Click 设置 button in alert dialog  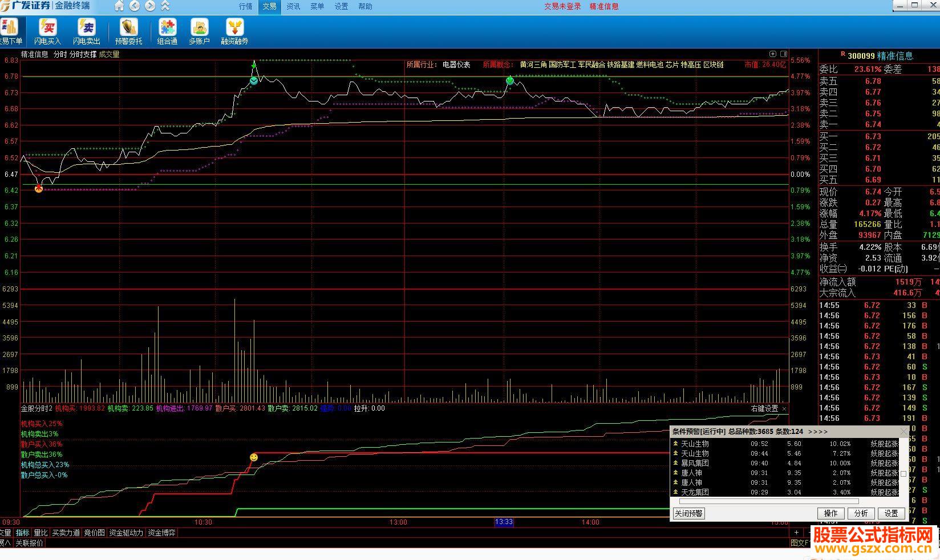coord(891,513)
